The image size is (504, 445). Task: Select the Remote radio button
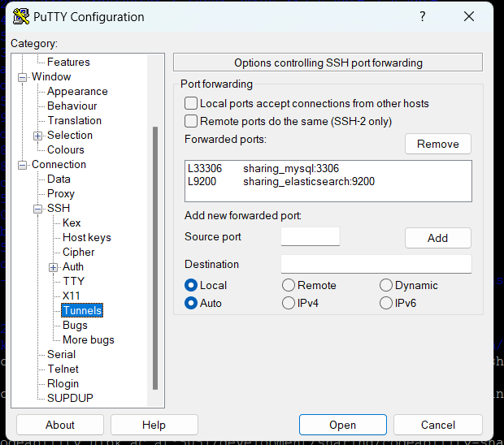(x=289, y=285)
